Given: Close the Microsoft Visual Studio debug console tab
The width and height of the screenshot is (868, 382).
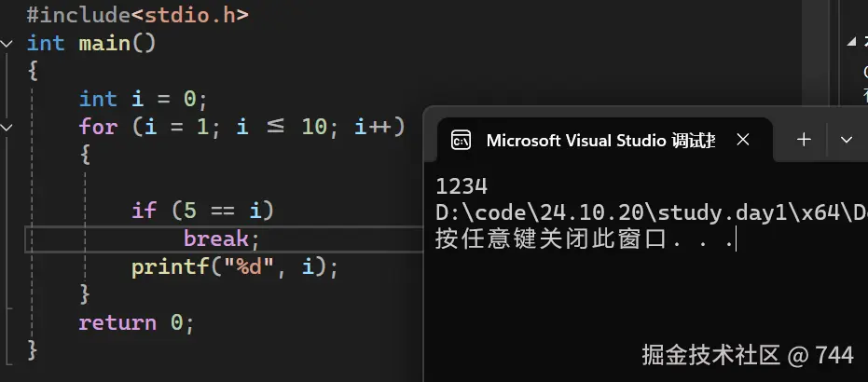Looking at the screenshot, I should coord(743,140).
